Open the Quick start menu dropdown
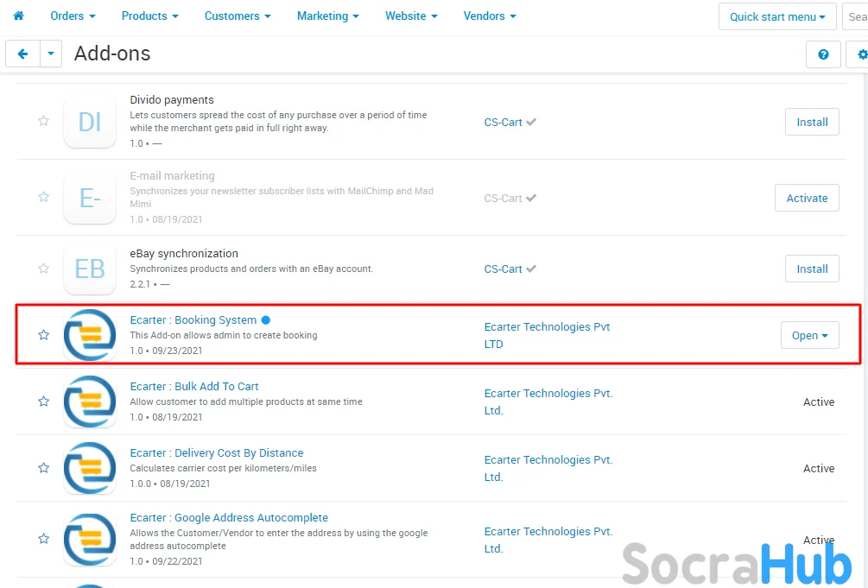The width and height of the screenshot is (868, 588). pyautogui.click(x=777, y=16)
